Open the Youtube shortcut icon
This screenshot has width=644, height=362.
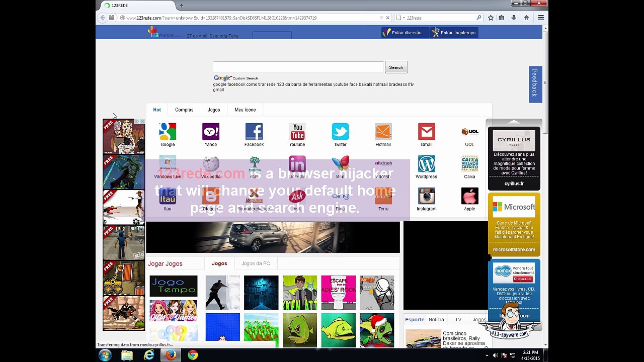click(297, 132)
